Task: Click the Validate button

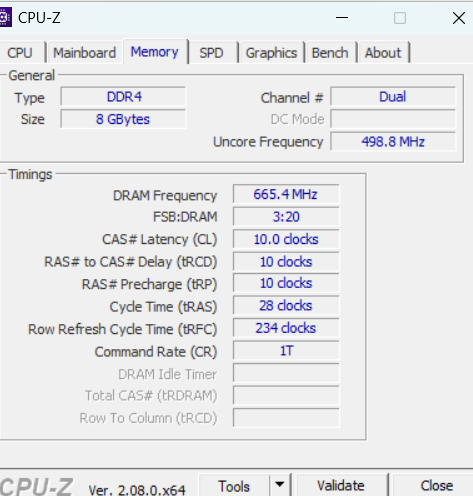Action: 341,485
